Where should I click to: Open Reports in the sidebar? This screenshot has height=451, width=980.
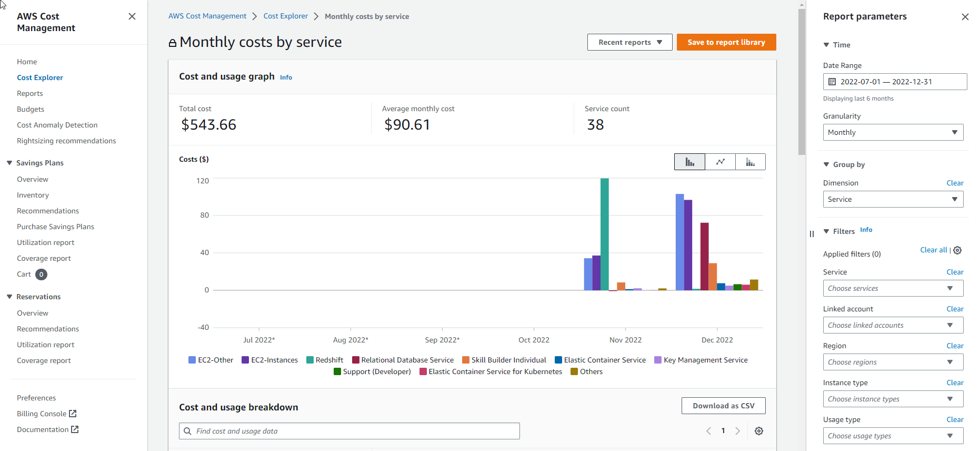pyautogui.click(x=30, y=93)
